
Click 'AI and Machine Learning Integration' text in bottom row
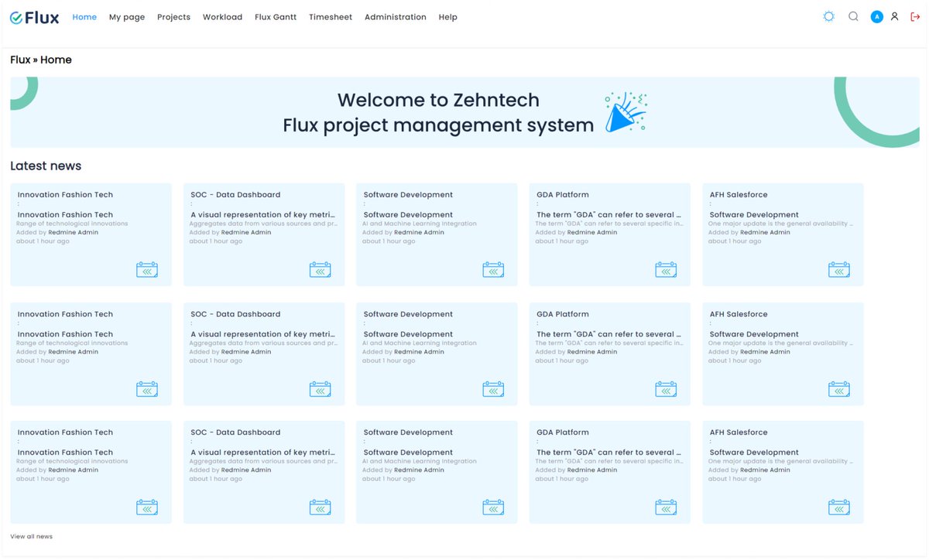click(x=420, y=461)
